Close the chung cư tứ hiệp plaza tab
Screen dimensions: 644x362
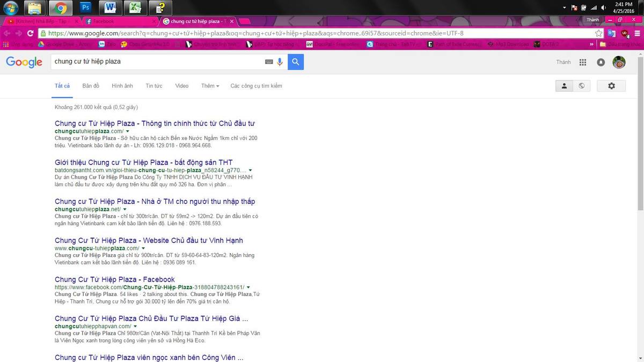pyautogui.click(x=233, y=21)
